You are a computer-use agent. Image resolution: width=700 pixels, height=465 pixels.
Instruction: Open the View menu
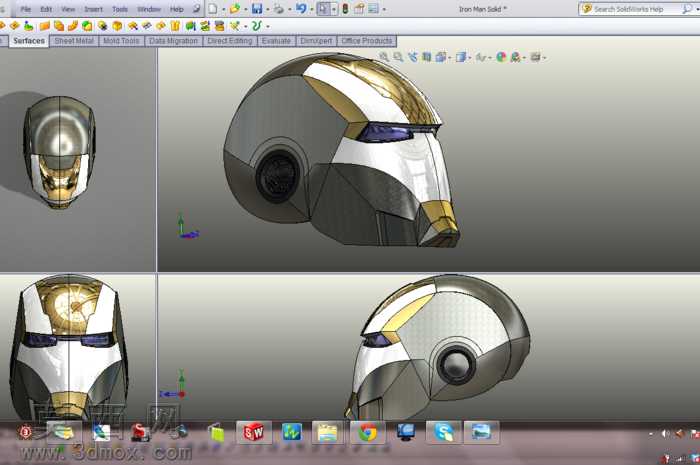(x=68, y=9)
